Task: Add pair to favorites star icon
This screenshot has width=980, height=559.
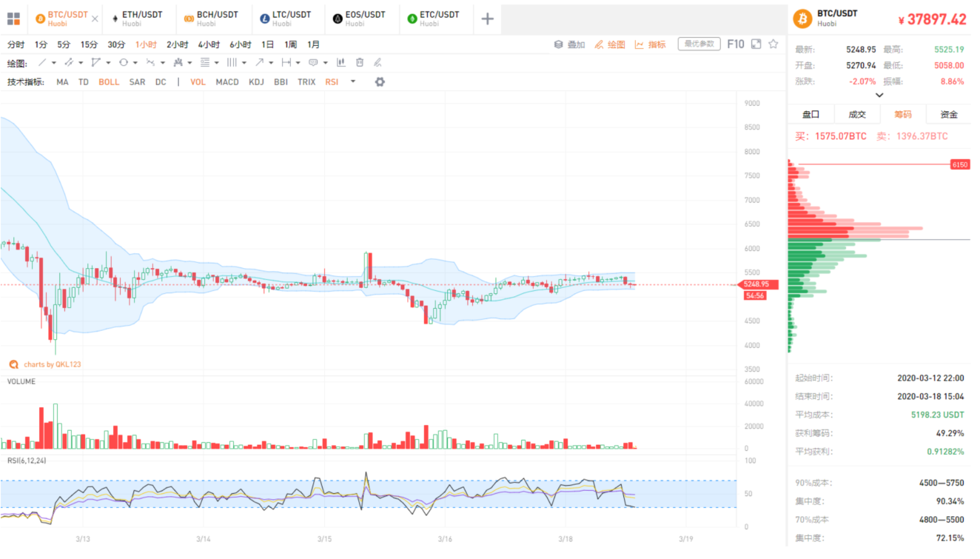Action: point(773,44)
